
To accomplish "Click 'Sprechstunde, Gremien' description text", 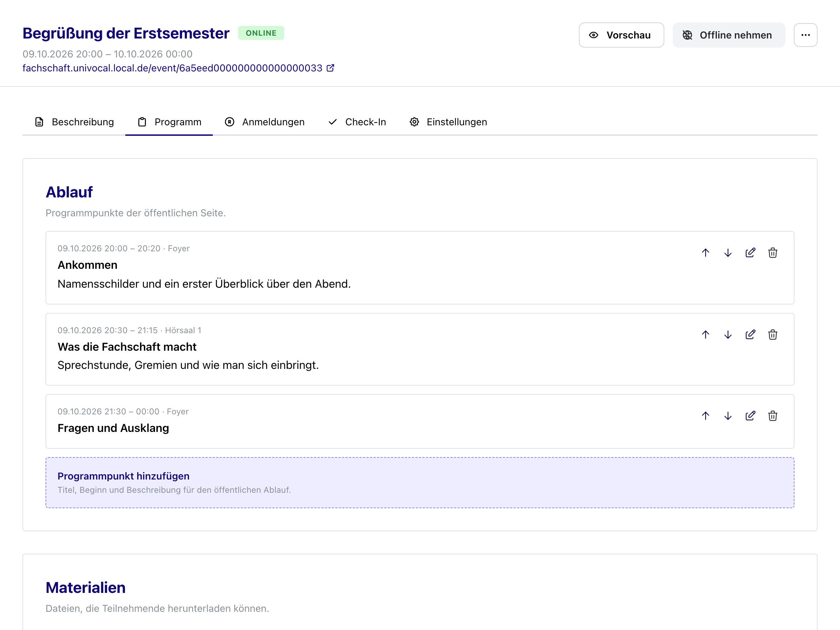I will coord(188,365).
